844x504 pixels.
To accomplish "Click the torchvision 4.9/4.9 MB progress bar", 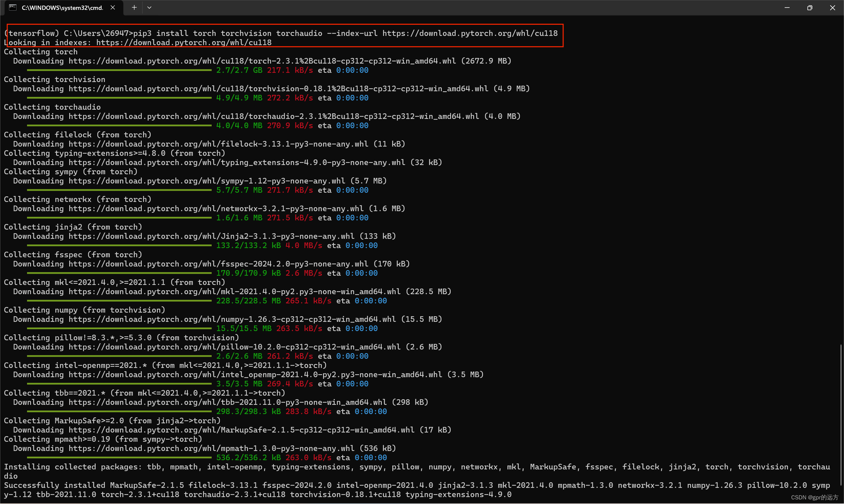I will coord(119,98).
